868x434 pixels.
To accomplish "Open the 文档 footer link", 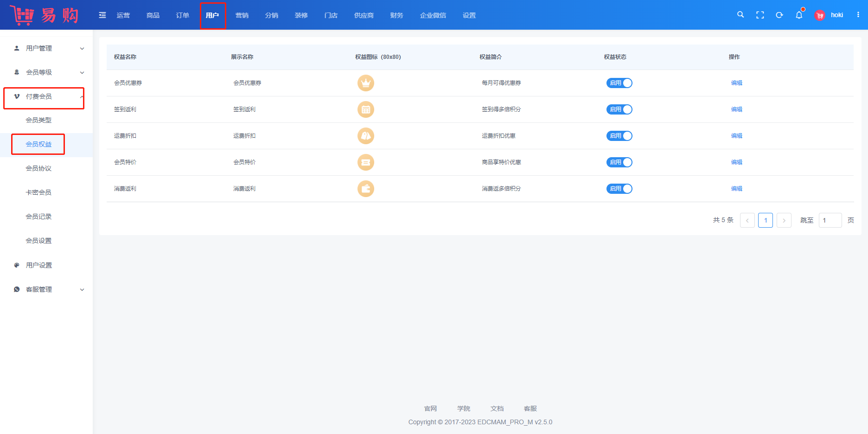I will click(497, 408).
